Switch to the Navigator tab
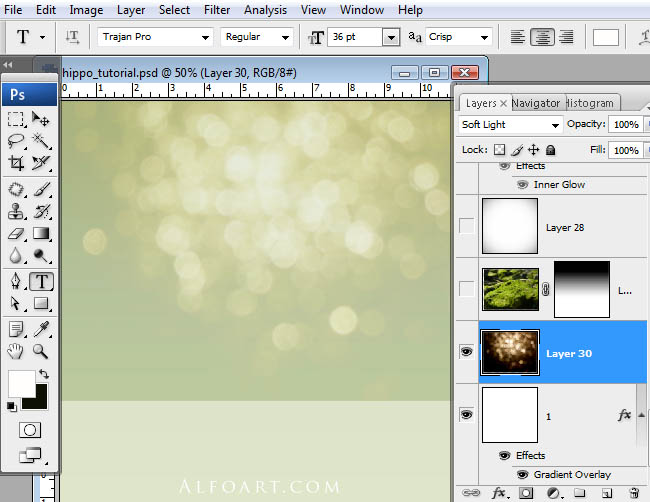This screenshot has height=502, width=650. click(536, 103)
